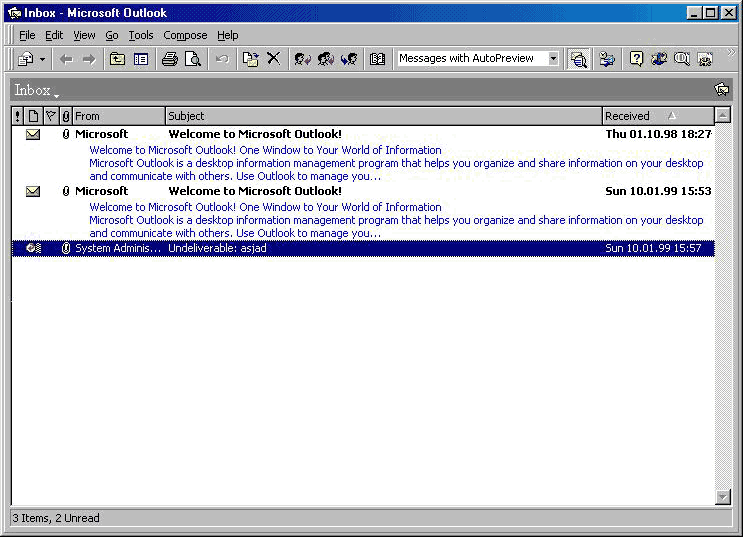Image resolution: width=743 pixels, height=537 pixels.
Task: Toggle sort order on the Received column
Action: 656,116
